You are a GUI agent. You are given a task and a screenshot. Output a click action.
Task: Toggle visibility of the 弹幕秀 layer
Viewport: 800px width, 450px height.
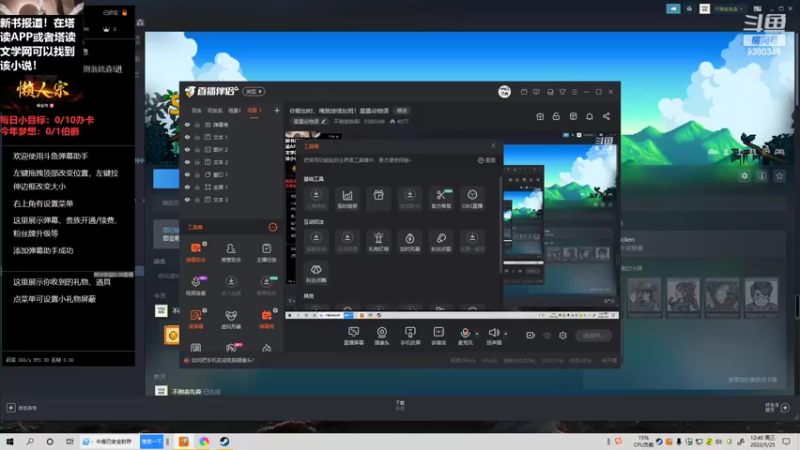pos(187,124)
